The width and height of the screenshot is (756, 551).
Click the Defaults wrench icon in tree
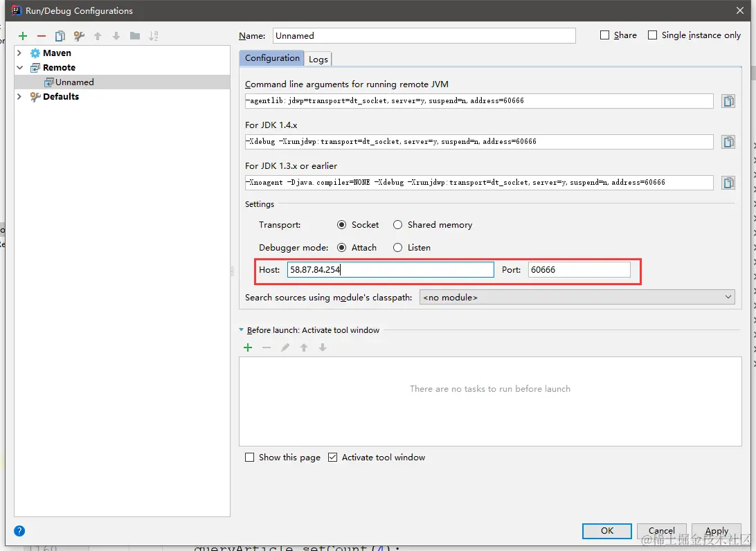pos(35,97)
